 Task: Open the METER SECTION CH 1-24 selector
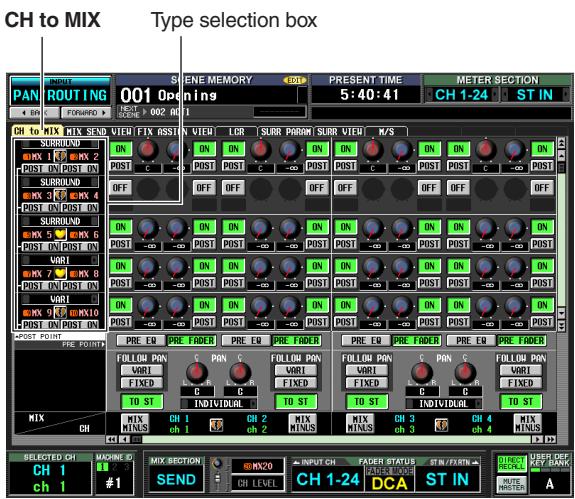coord(462,95)
